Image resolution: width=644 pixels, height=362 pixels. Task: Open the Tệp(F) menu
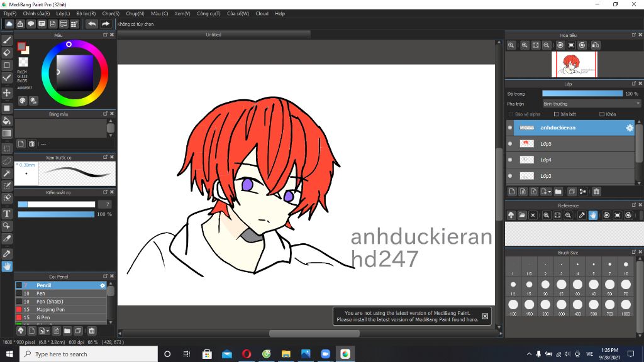pos(10,14)
